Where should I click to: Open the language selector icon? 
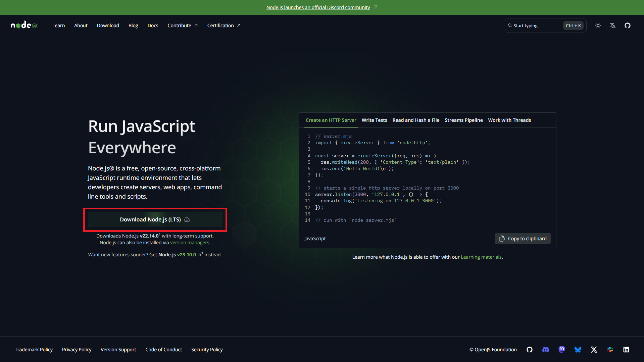(x=613, y=25)
